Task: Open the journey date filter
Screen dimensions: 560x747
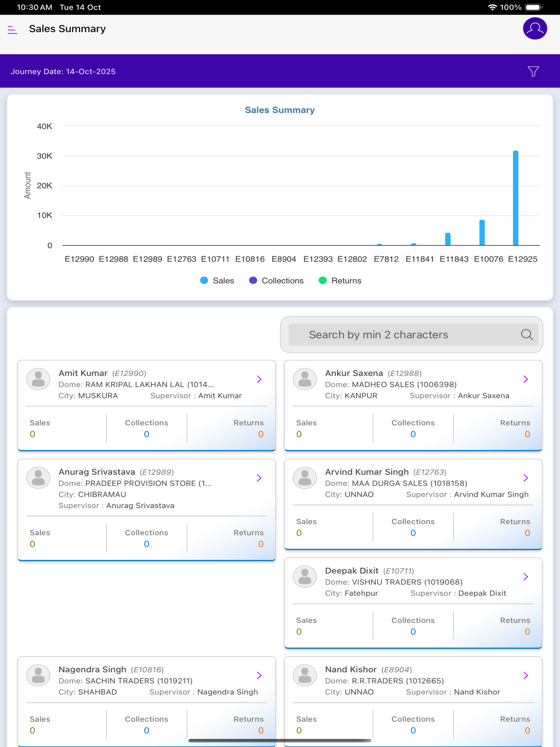Action: tap(533, 71)
